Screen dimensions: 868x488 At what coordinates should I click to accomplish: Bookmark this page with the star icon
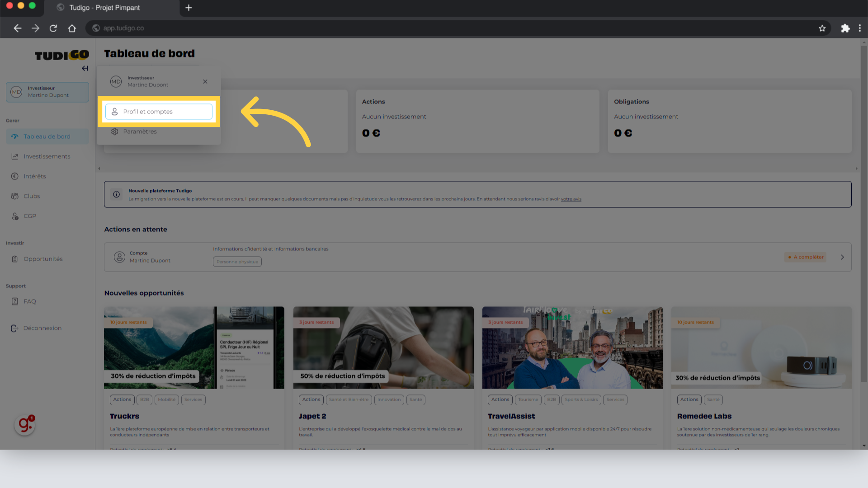pyautogui.click(x=822, y=28)
